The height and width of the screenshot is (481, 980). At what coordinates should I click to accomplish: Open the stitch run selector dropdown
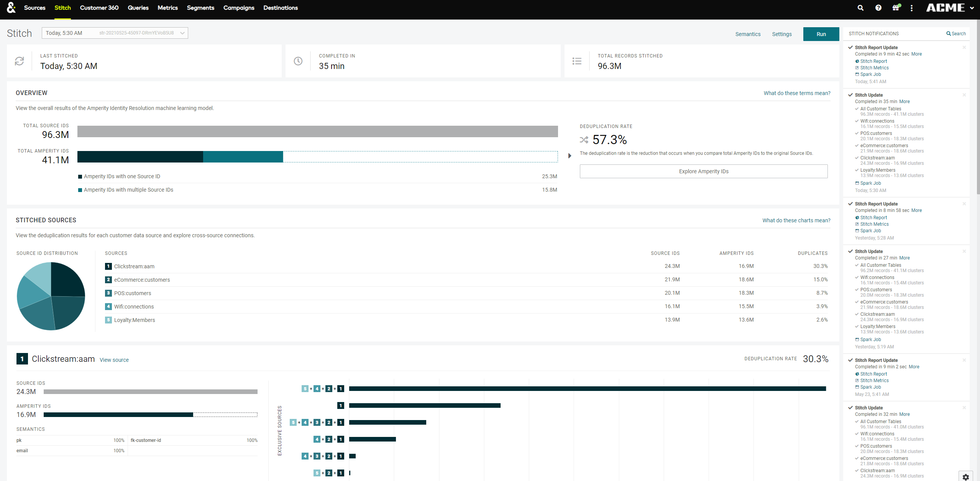182,33
